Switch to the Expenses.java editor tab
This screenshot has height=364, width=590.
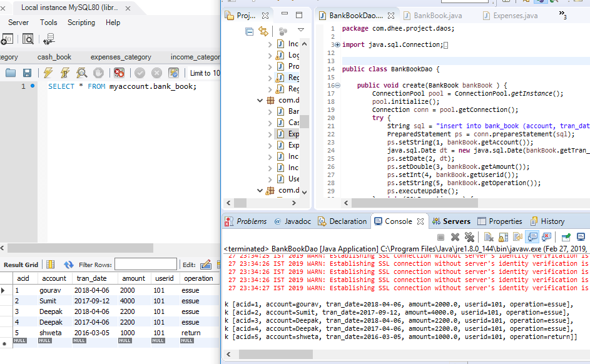511,16
